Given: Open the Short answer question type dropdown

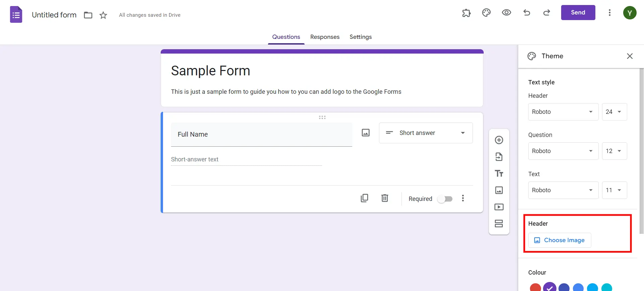Looking at the screenshot, I should [426, 133].
